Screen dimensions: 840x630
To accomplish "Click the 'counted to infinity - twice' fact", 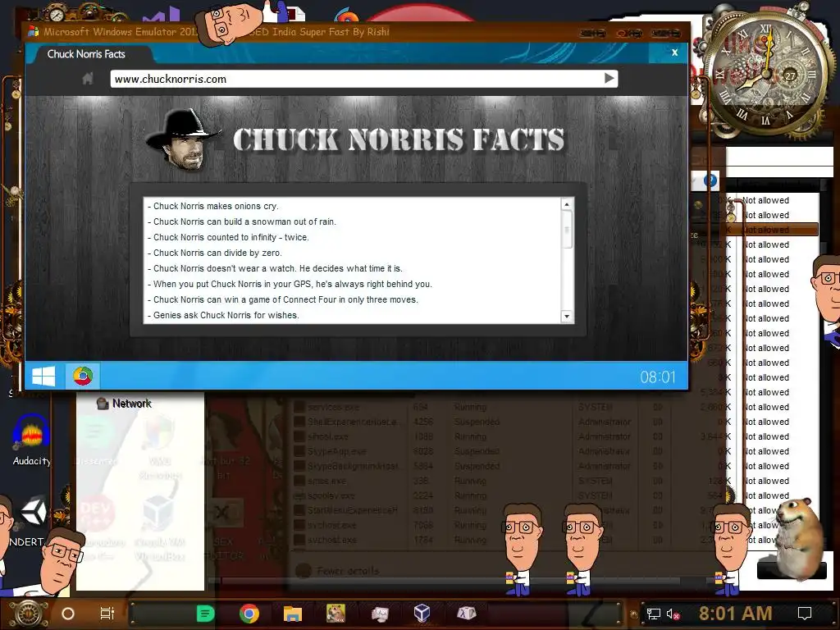I will (x=228, y=237).
